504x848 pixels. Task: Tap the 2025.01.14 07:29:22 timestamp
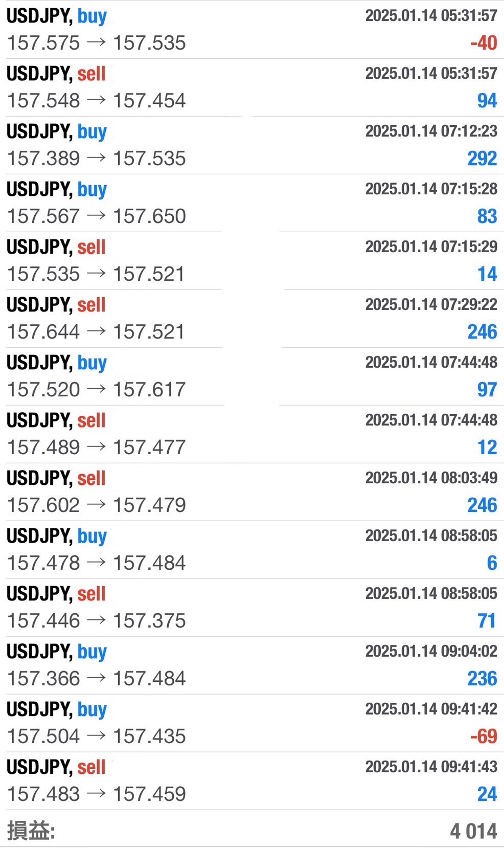click(x=430, y=304)
